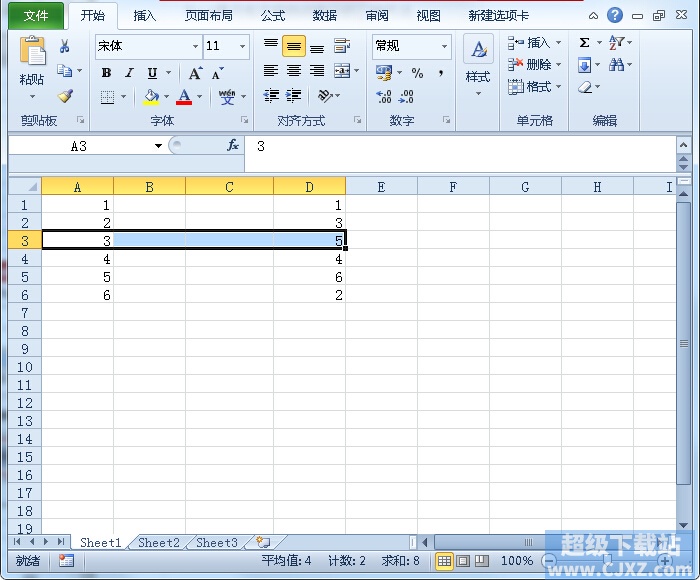Screen dimensions: 700x580
Task: Align text left
Action: (x=271, y=71)
